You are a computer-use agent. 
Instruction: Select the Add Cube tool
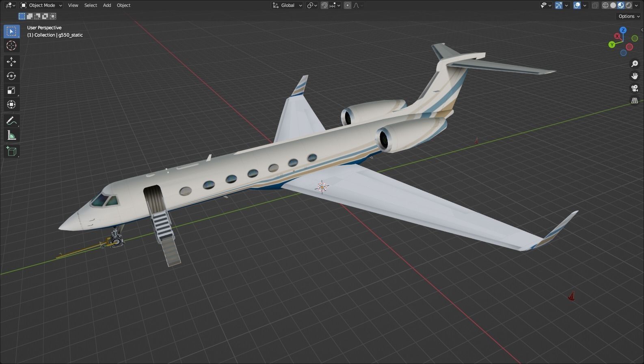(x=11, y=152)
